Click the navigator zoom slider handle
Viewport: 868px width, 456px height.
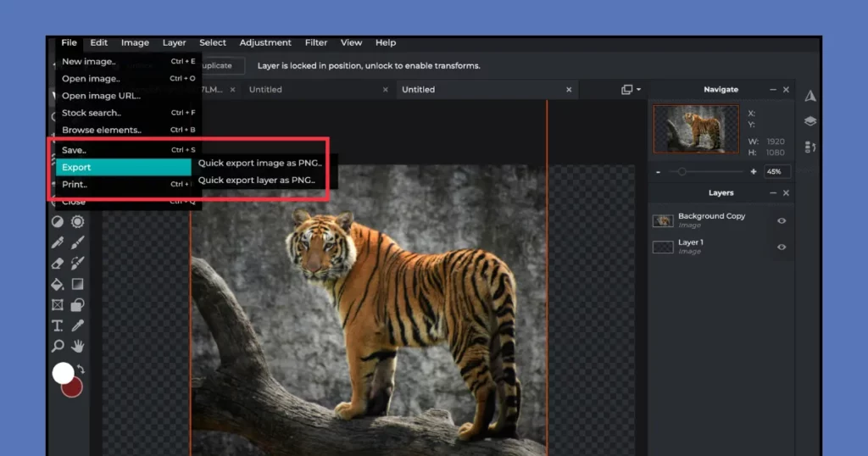click(682, 172)
